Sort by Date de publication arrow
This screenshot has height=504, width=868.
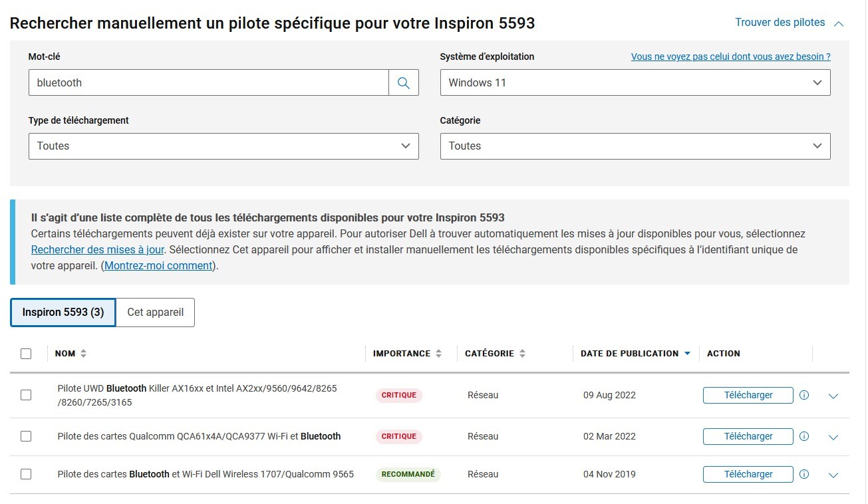click(687, 354)
